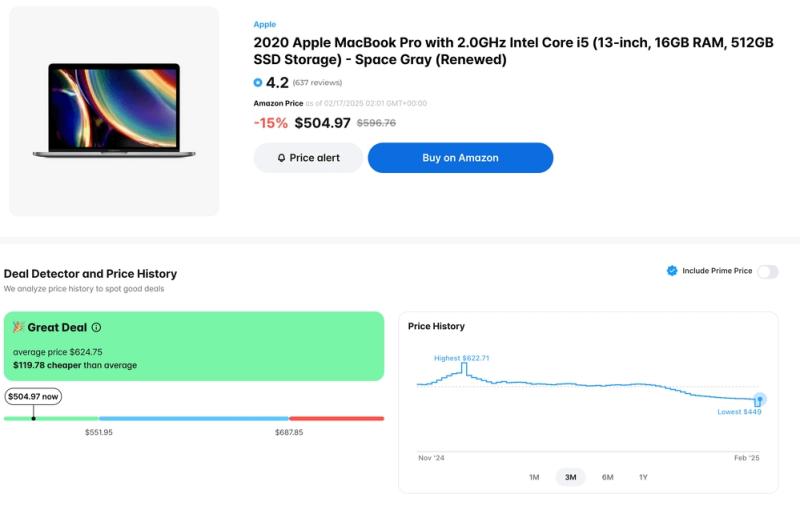
Task: Click the blue star rating icon
Action: pos(258,83)
